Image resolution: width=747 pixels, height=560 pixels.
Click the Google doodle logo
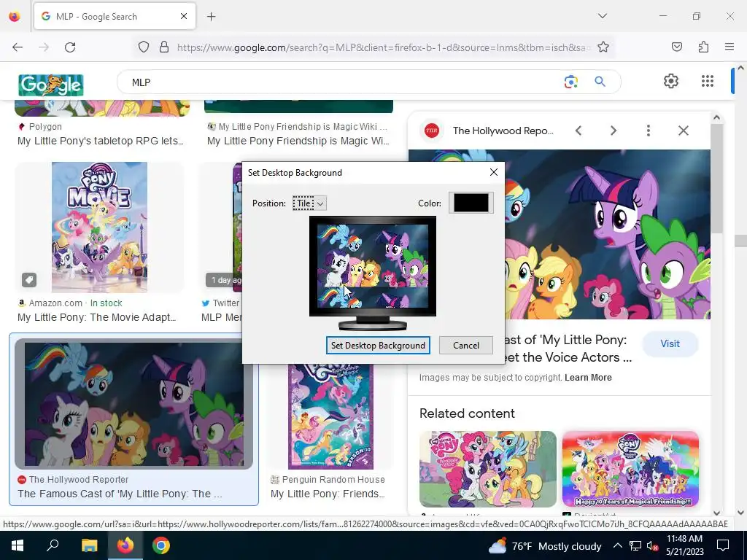[x=51, y=85]
